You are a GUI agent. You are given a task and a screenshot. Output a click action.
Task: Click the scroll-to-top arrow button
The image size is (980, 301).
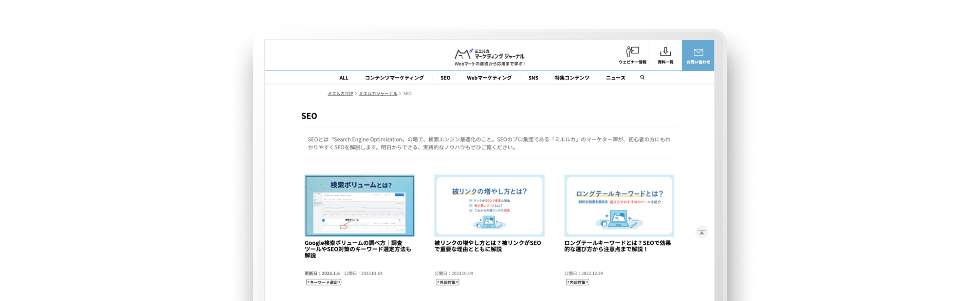point(702,232)
